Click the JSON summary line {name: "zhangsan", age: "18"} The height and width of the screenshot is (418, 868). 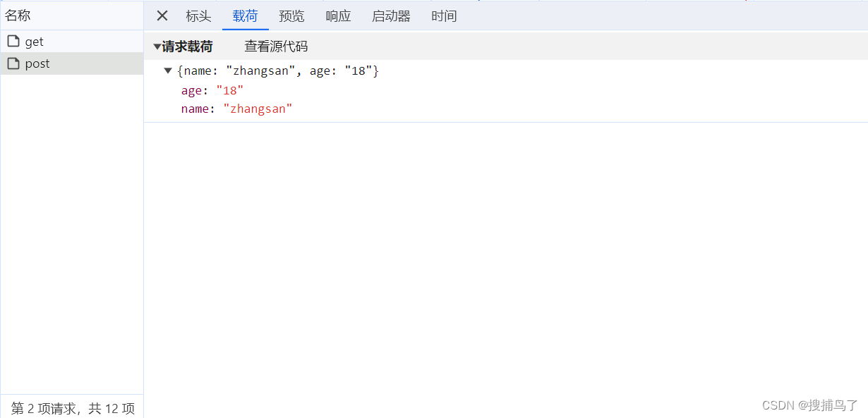tap(278, 70)
